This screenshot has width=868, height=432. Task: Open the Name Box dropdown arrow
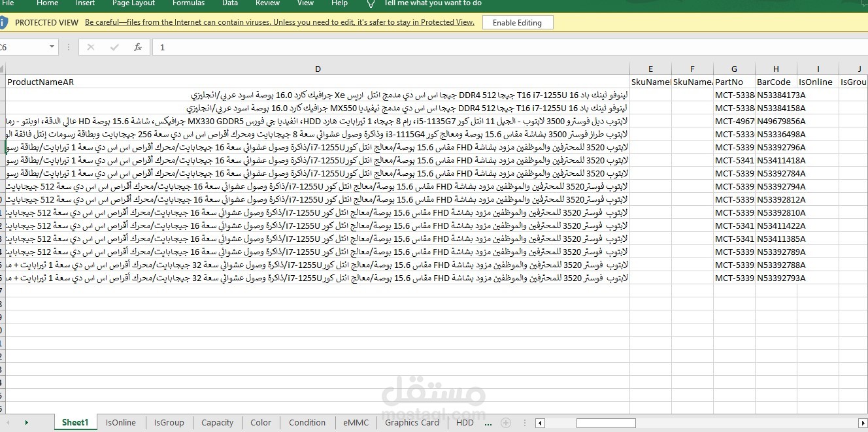pyautogui.click(x=52, y=47)
